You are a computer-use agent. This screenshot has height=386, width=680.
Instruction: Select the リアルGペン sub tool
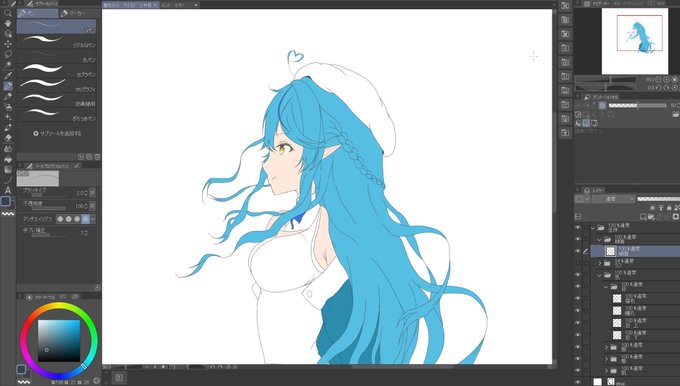(56, 41)
